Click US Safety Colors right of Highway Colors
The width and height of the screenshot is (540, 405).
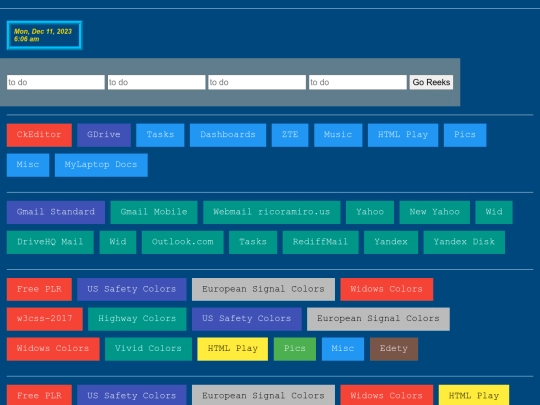point(247,319)
